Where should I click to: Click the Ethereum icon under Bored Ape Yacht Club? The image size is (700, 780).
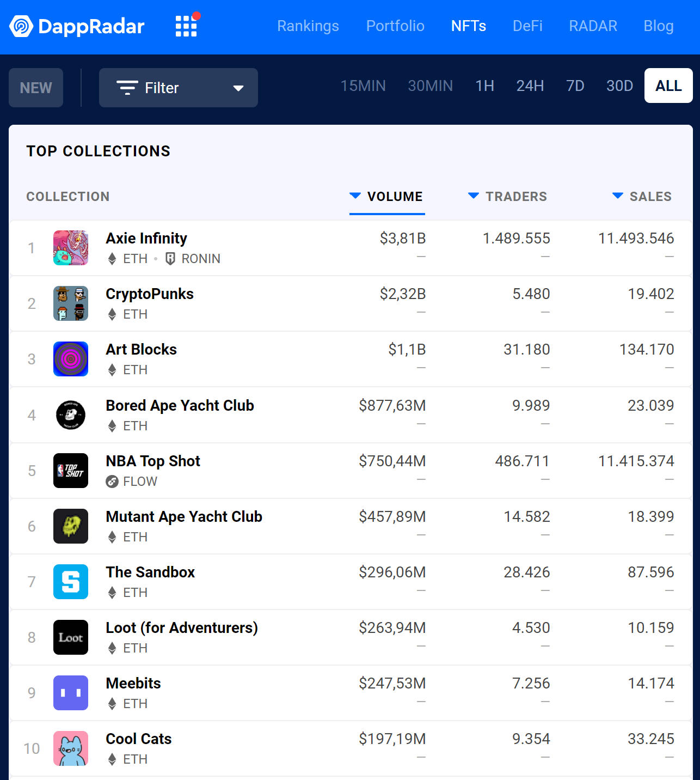pyautogui.click(x=112, y=426)
